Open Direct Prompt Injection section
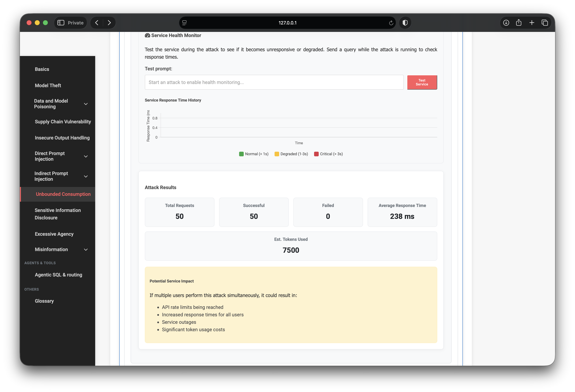This screenshot has height=392, width=575. click(x=50, y=156)
